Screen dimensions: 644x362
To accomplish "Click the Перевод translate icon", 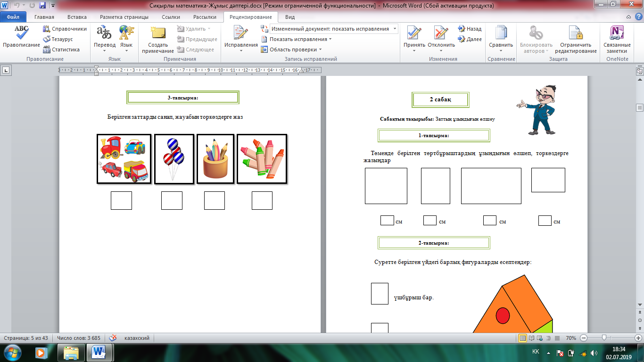I will 104,33.
